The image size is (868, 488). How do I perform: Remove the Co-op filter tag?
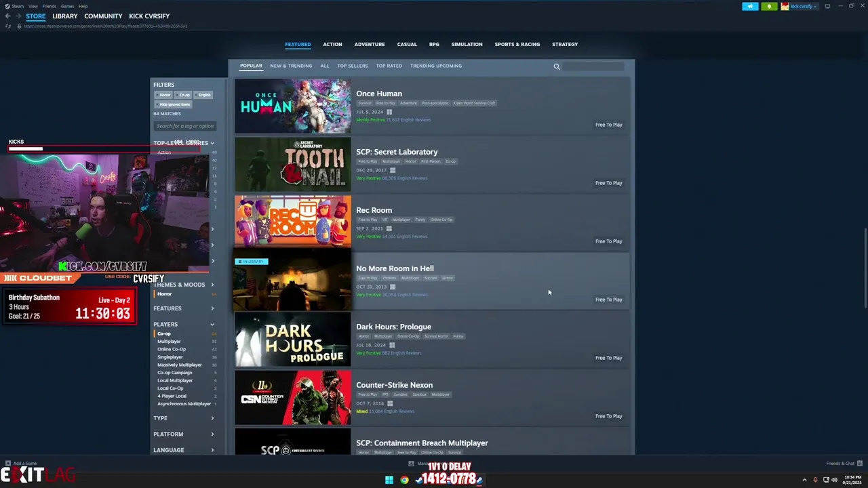pos(183,95)
